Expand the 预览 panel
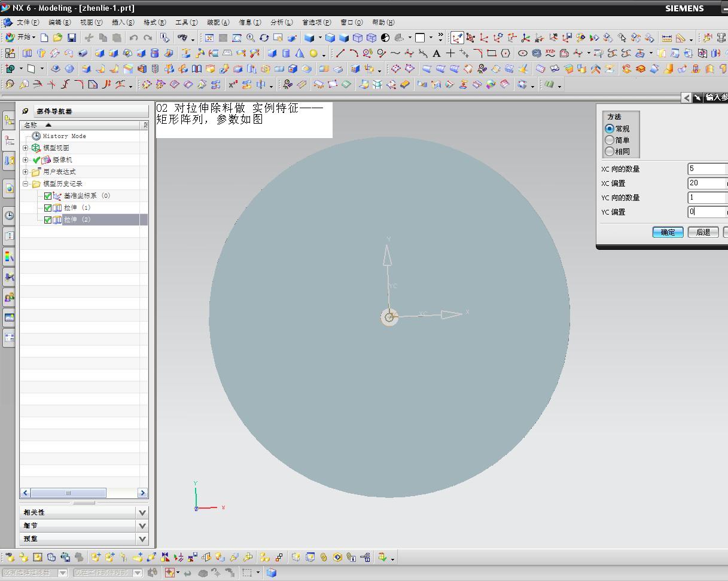The width and height of the screenshot is (728, 581). pos(142,539)
